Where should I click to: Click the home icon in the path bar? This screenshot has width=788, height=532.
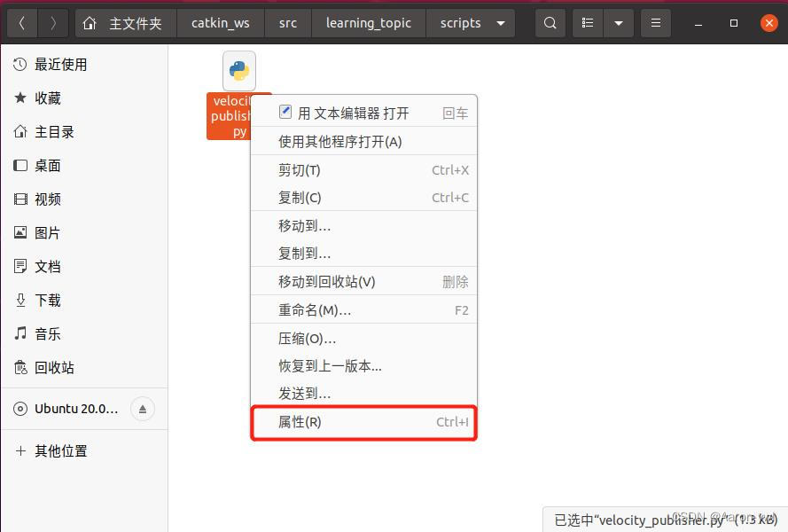(90, 23)
